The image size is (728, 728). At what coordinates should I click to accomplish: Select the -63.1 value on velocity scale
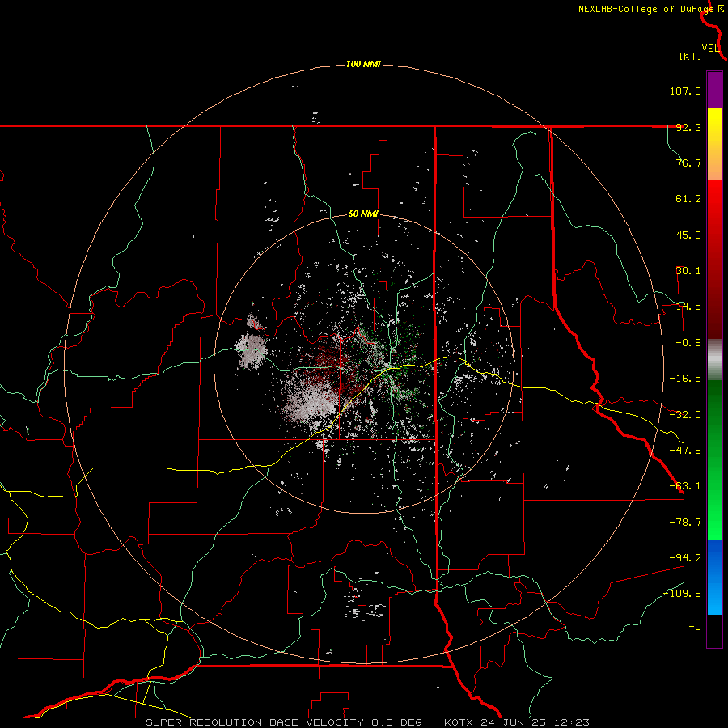[685, 486]
